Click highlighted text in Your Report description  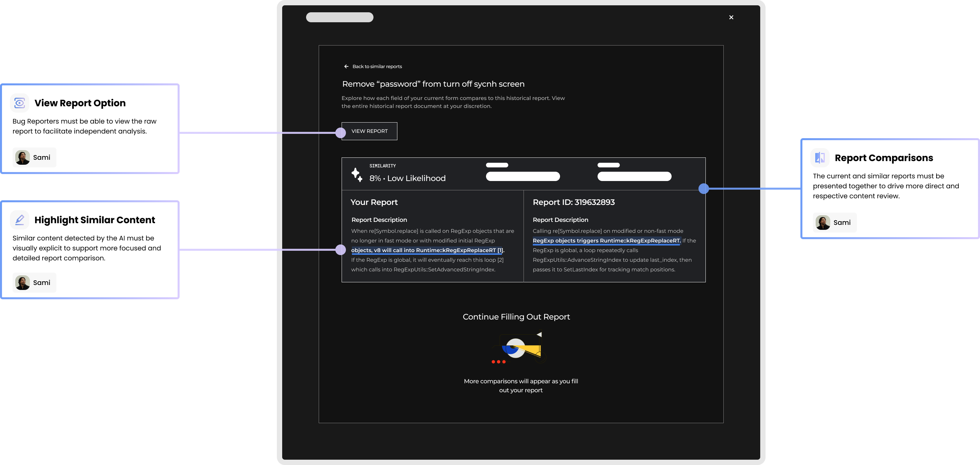point(427,250)
